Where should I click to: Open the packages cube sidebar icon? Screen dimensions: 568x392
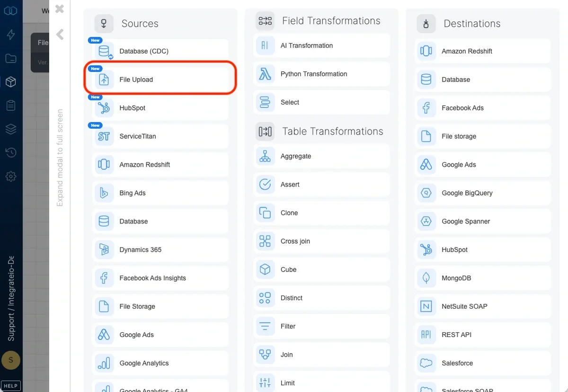(10, 82)
